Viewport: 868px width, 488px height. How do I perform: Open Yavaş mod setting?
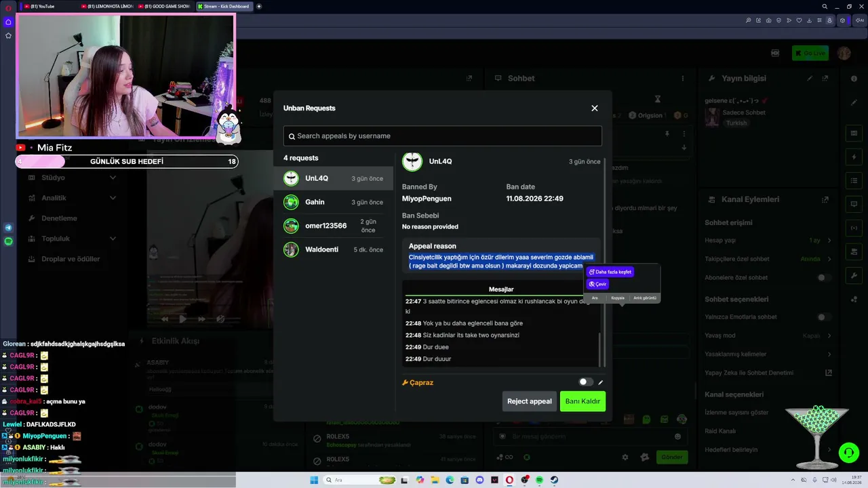(x=829, y=335)
